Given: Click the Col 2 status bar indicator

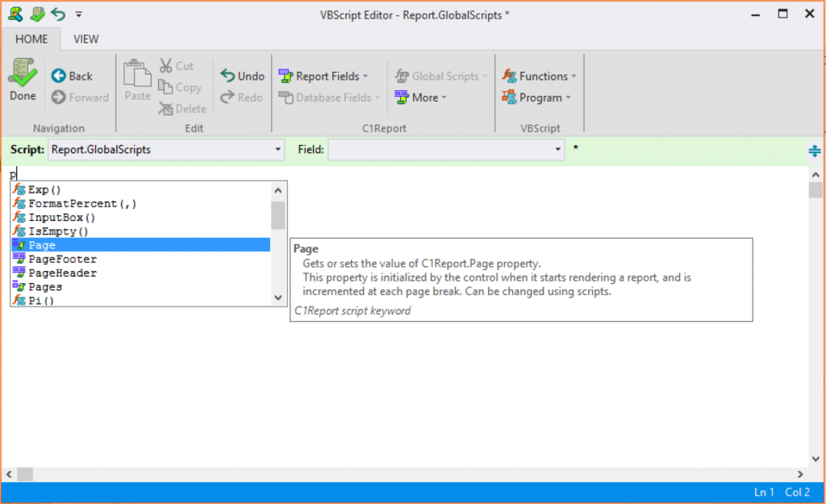Looking at the screenshot, I should (x=797, y=493).
